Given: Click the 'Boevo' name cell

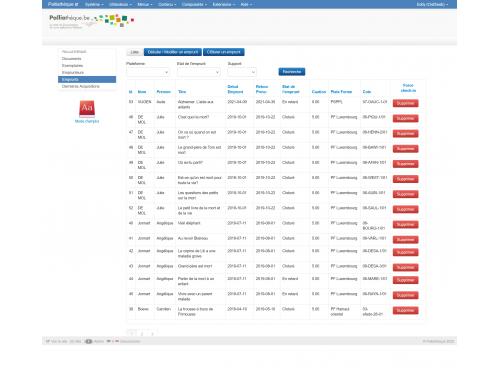Looking at the screenshot, I should tap(143, 309).
